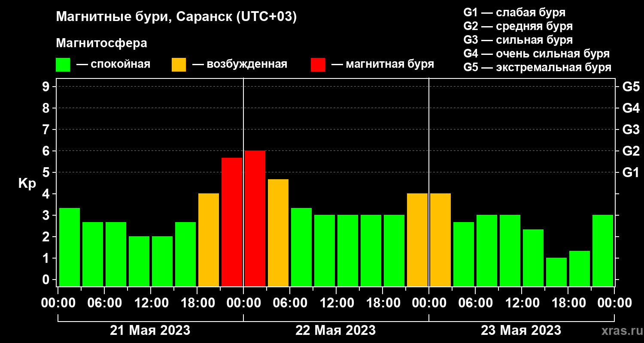644x343 pixels.
Task: Click the 'G4' label on the right axis
Action: (631, 108)
